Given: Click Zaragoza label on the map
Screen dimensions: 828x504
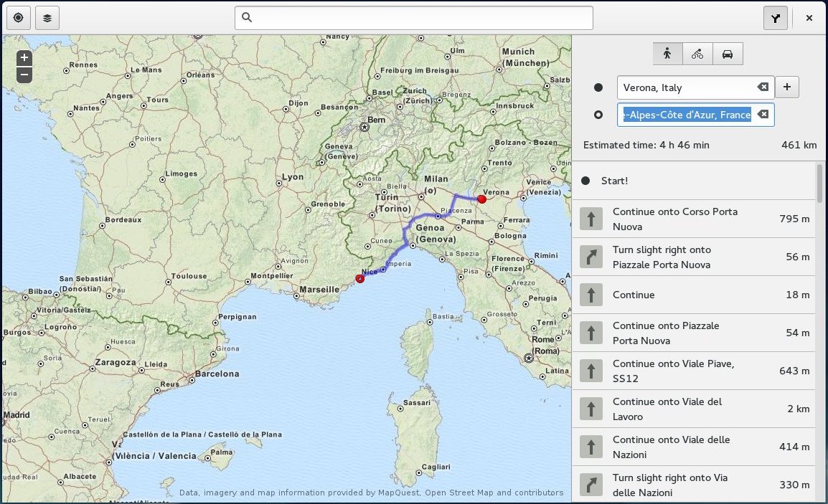Looking at the screenshot, I should coord(116,363).
